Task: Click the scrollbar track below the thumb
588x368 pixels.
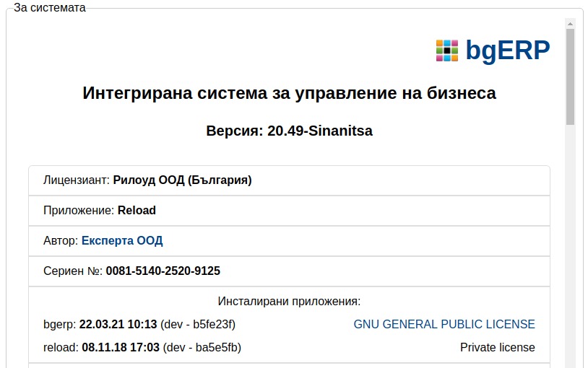Action: click(x=571, y=244)
